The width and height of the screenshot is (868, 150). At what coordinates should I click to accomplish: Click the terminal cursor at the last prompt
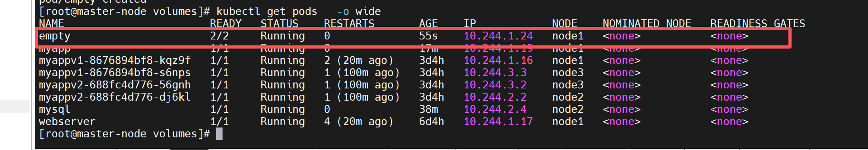(x=219, y=134)
